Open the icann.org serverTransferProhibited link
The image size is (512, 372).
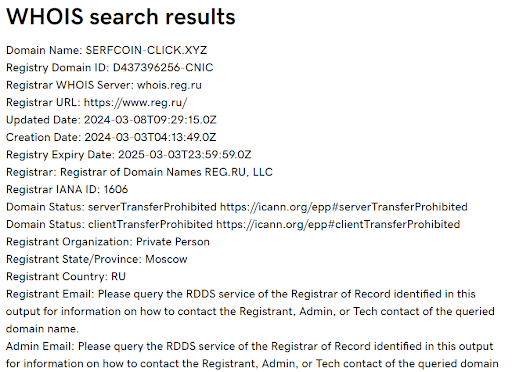[344, 207]
